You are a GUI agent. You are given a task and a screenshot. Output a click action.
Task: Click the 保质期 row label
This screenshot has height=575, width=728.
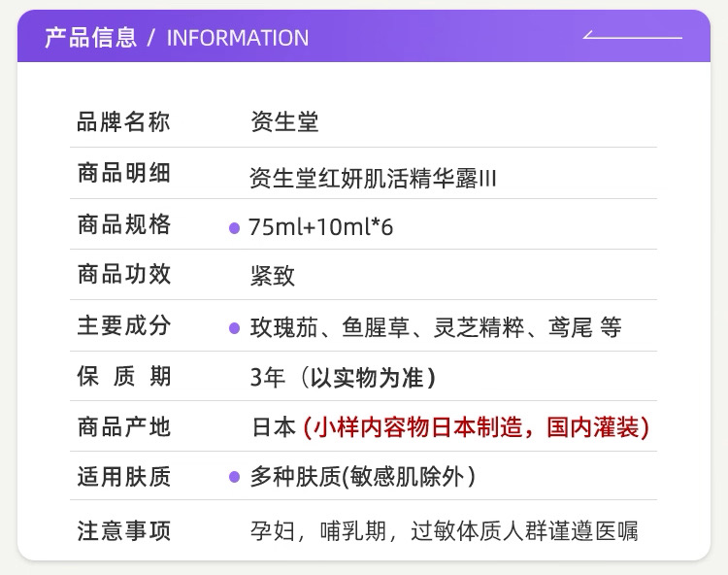click(x=123, y=377)
